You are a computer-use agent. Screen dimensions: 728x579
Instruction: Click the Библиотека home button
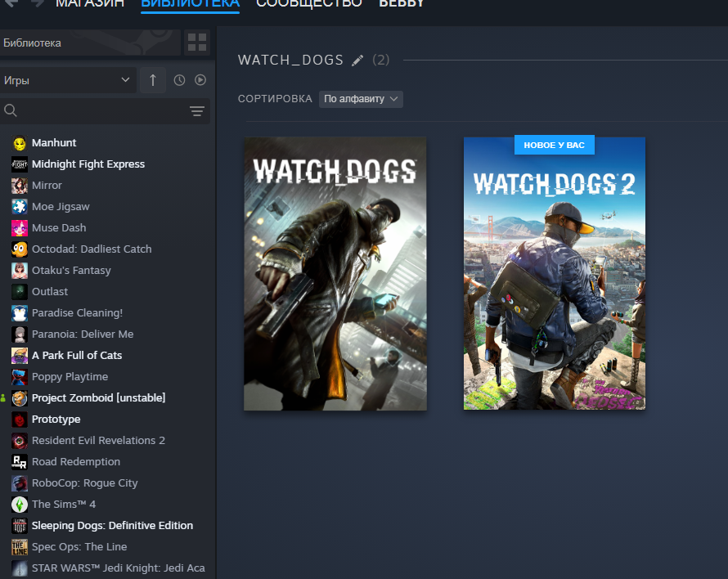(x=90, y=43)
